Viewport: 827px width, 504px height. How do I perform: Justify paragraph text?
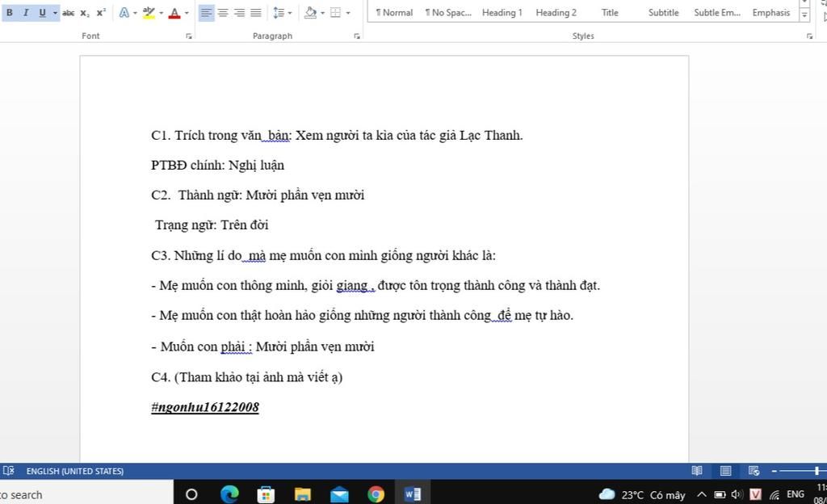point(256,13)
